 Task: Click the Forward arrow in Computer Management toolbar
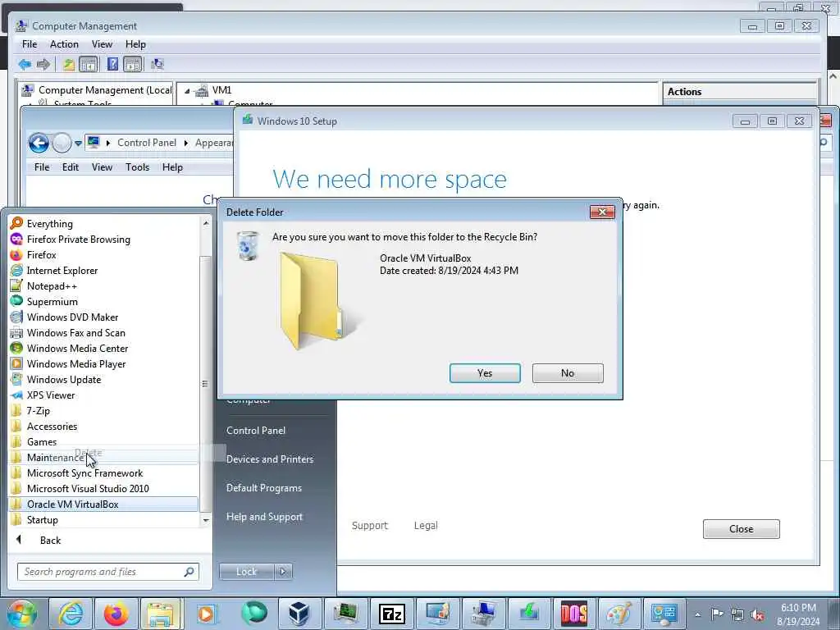(x=43, y=64)
